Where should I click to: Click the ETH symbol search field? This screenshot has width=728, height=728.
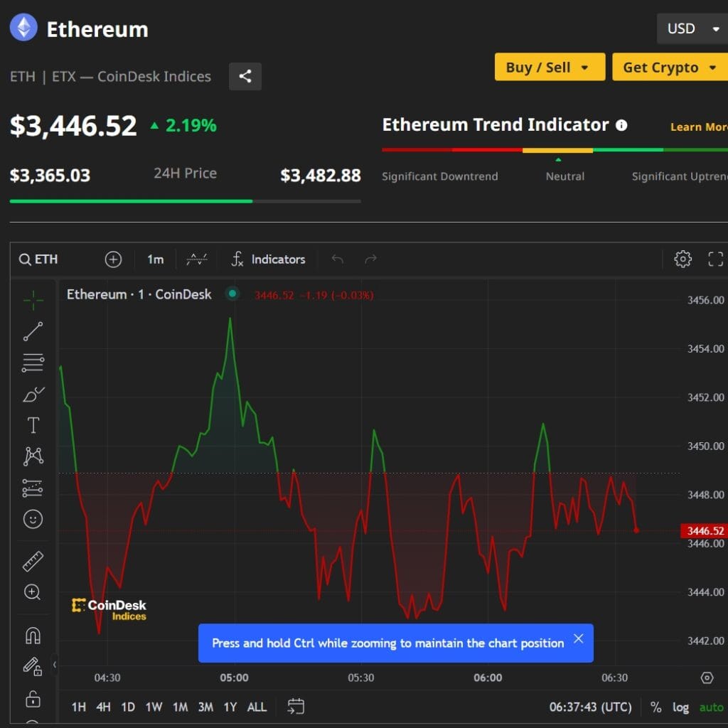pos(39,259)
